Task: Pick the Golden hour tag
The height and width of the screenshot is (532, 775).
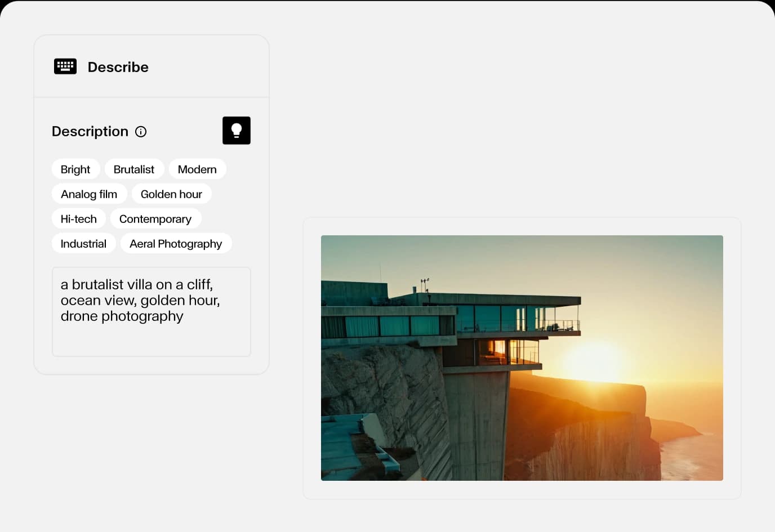Action: point(171,194)
